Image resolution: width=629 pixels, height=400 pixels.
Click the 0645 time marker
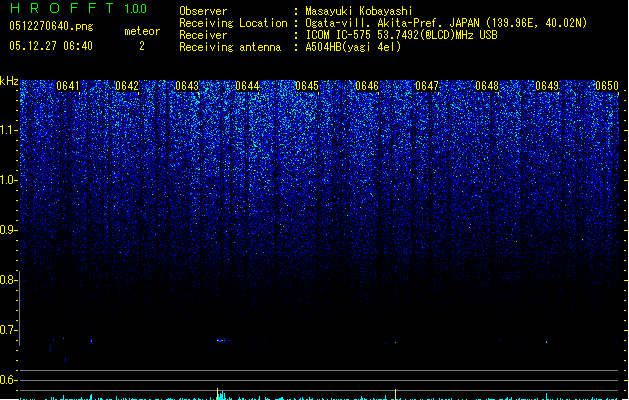pyautogui.click(x=307, y=86)
